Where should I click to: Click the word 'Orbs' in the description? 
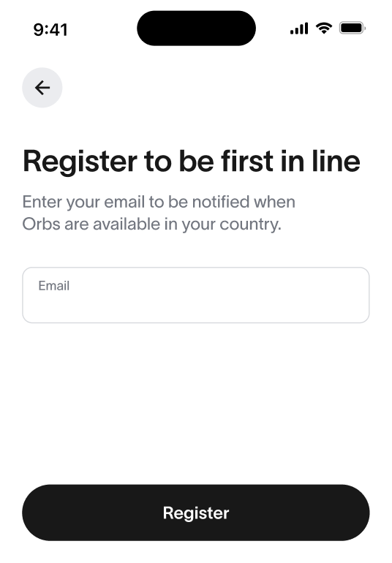[41, 224]
